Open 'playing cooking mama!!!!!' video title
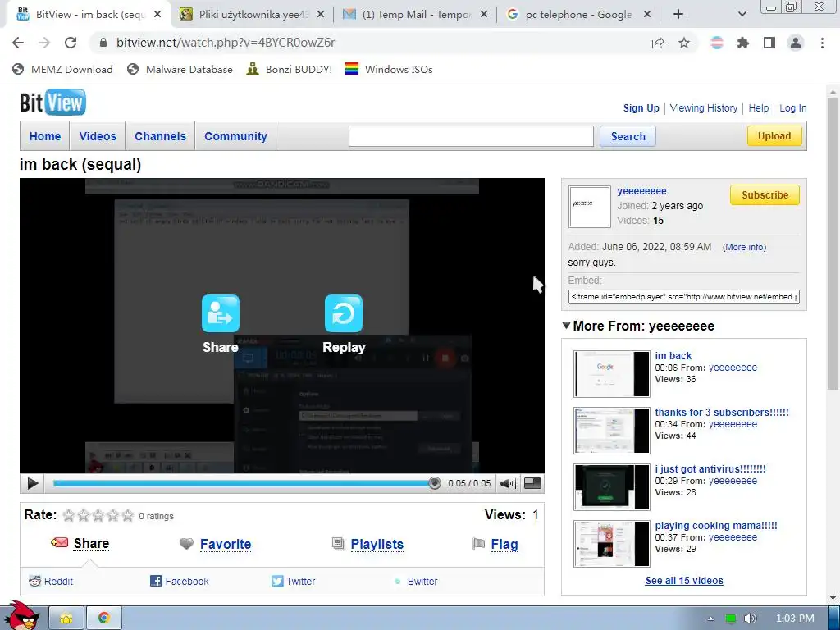Screen dimensions: 840x630 pyautogui.click(x=715, y=526)
